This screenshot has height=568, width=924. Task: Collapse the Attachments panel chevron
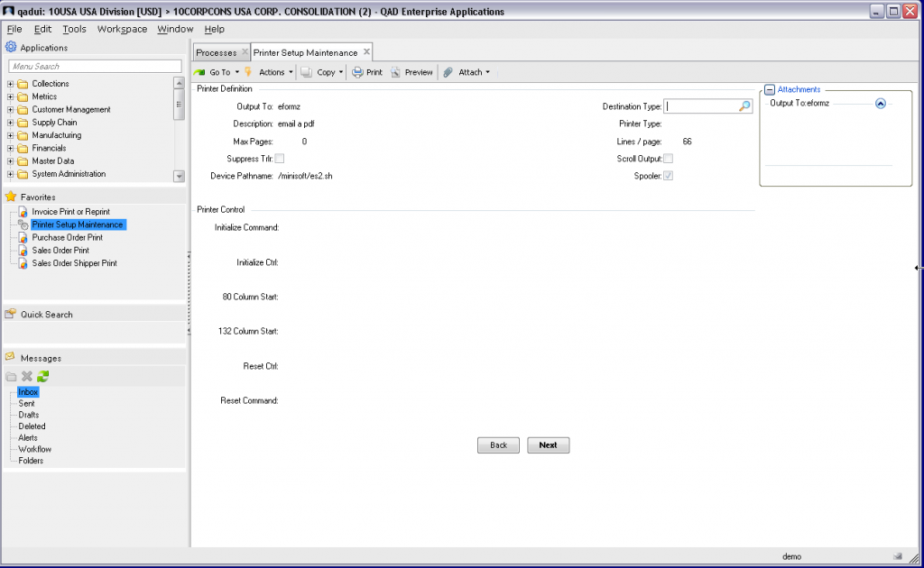[x=880, y=103]
